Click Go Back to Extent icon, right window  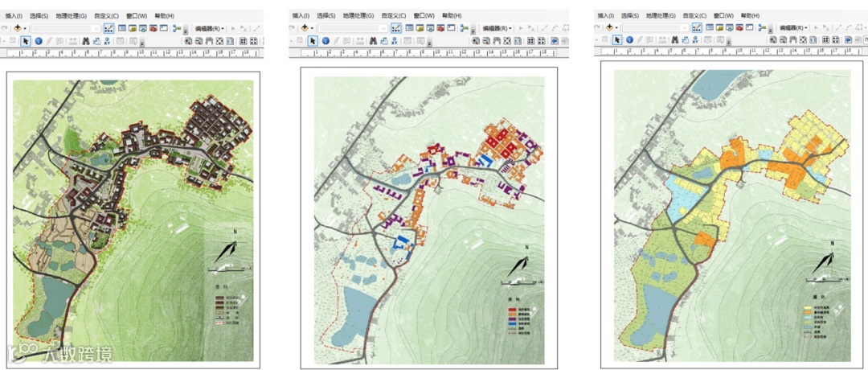(848, 40)
